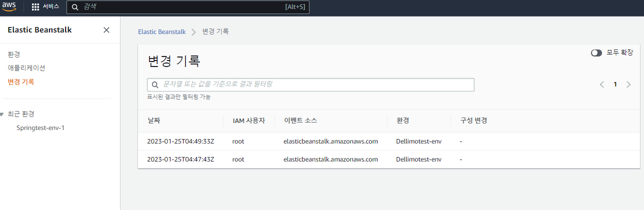Click the filter field magnifier icon
Viewport: 644px width, 210px height.
[155, 84]
